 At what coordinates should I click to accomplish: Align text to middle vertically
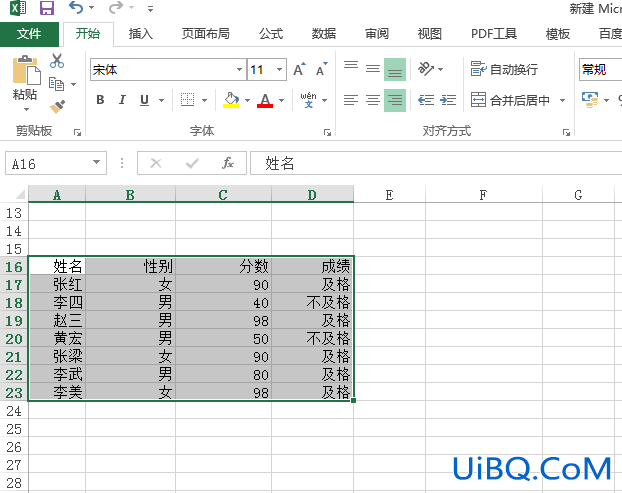(x=373, y=69)
